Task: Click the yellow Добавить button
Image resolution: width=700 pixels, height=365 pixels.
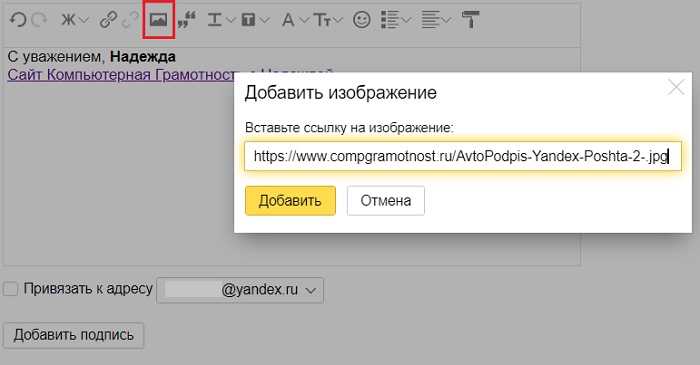Action: [290, 201]
